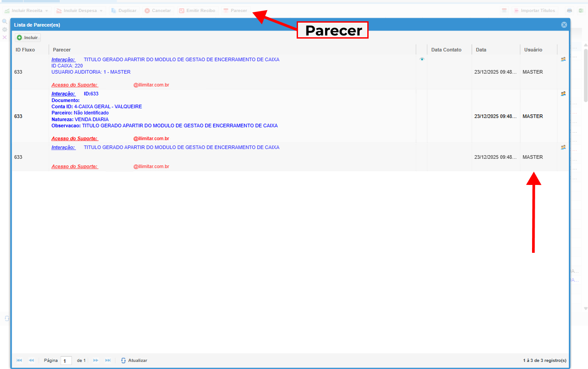This screenshot has width=588, height=369.
Task: Click the page number input field
Action: pyautogui.click(x=66, y=361)
